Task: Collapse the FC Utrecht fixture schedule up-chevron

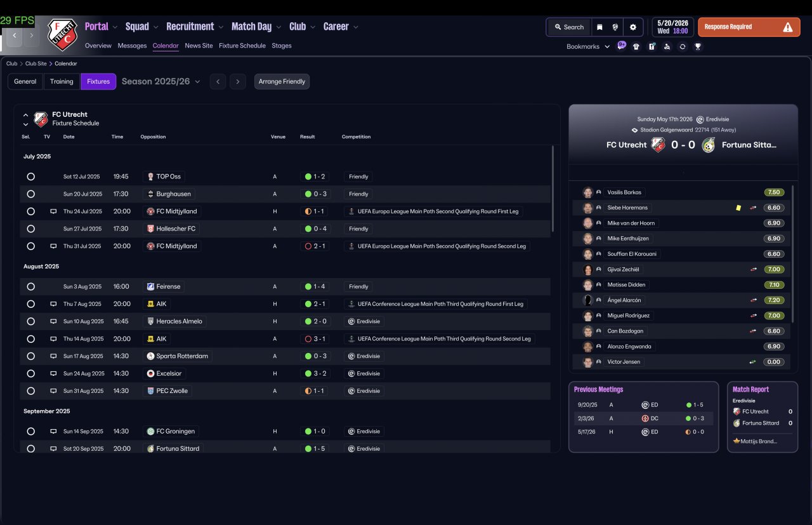Action: pyautogui.click(x=25, y=116)
